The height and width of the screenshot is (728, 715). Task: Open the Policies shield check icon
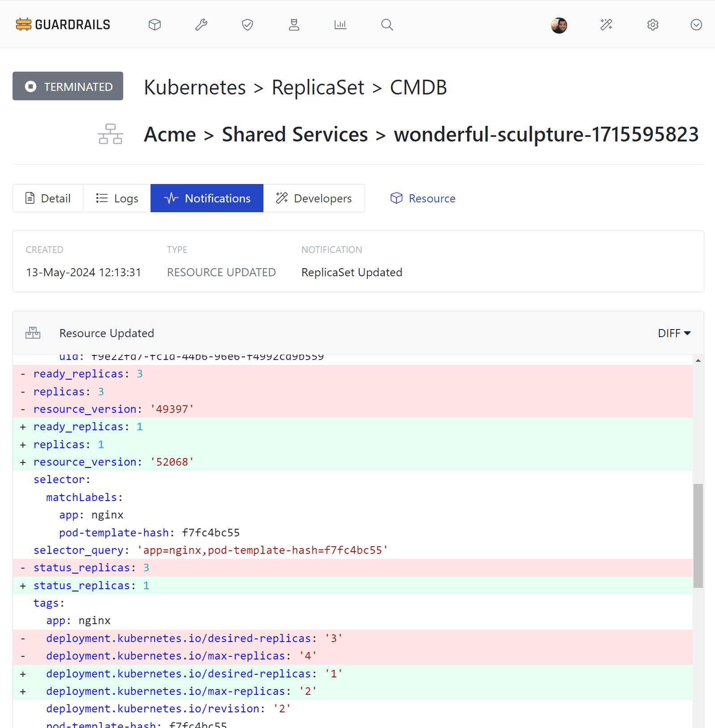point(247,25)
